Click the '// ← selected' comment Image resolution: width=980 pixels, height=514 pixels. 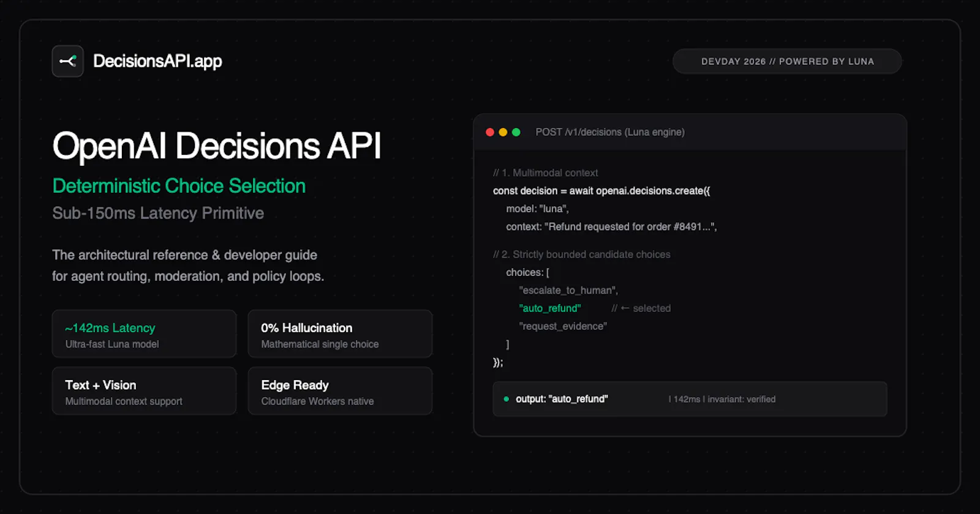coord(641,308)
